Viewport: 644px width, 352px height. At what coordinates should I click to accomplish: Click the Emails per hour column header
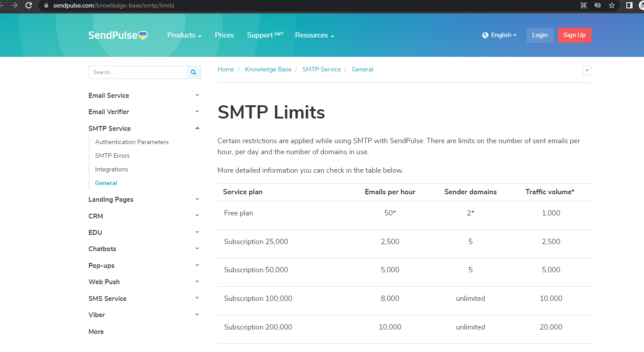[x=390, y=192]
